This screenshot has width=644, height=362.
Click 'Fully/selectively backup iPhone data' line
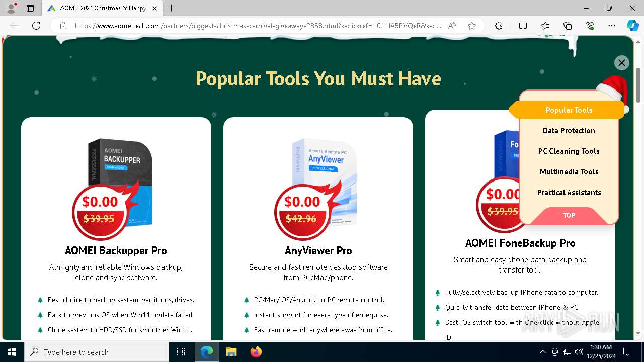pyautogui.click(x=522, y=292)
